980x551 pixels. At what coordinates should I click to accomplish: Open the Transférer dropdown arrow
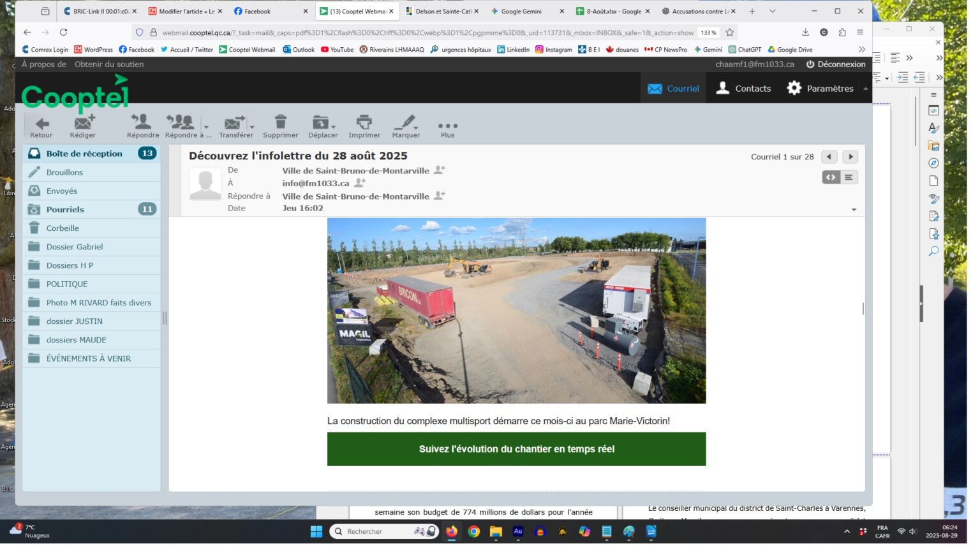click(x=252, y=126)
